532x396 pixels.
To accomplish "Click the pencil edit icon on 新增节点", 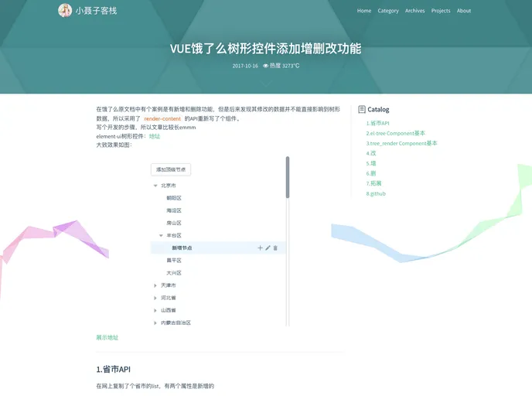I will tap(268, 248).
